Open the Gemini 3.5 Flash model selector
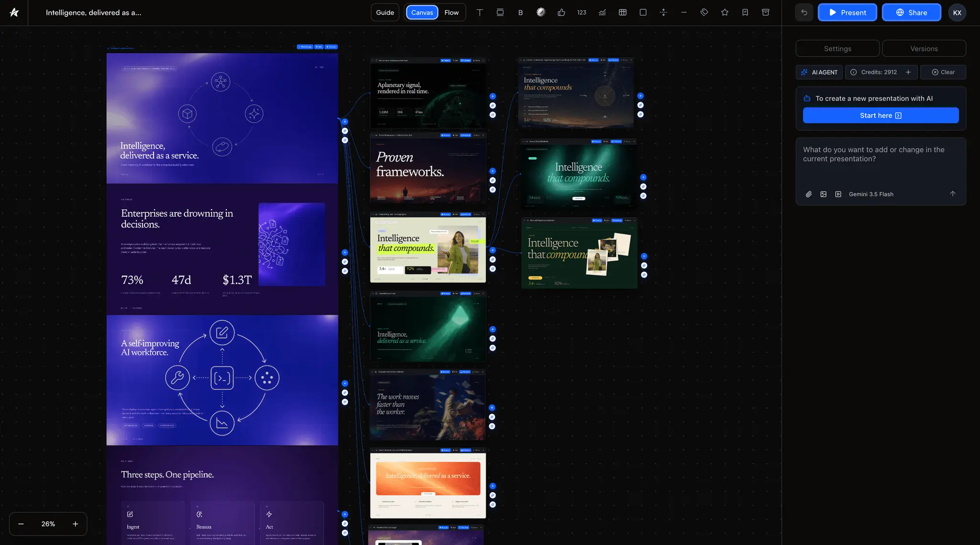 point(871,194)
